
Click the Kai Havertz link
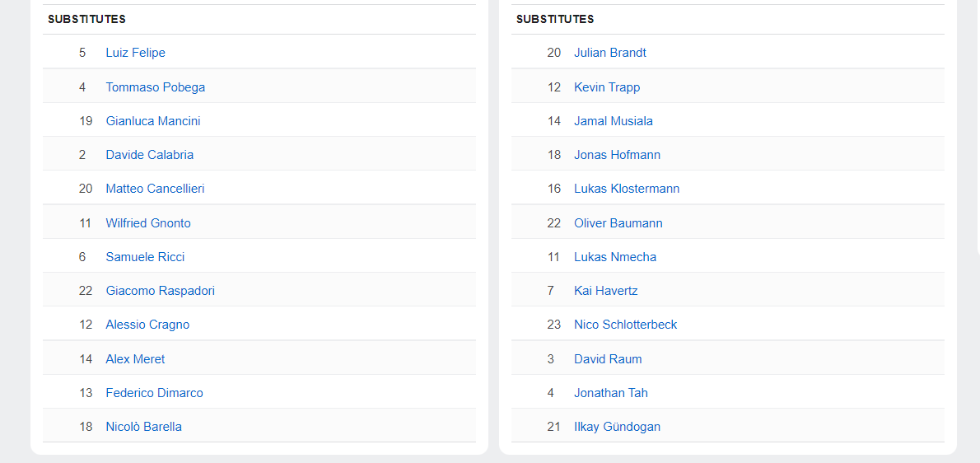pos(605,291)
